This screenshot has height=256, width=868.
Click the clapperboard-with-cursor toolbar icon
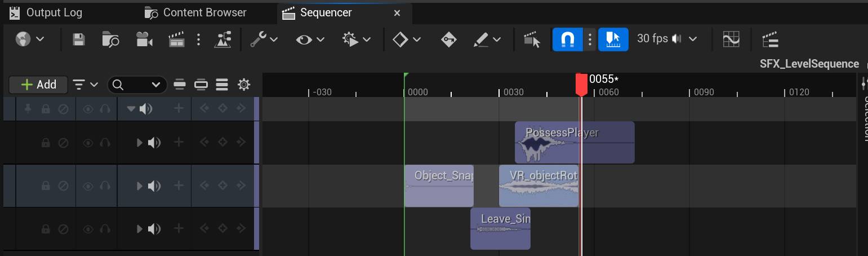coord(532,39)
